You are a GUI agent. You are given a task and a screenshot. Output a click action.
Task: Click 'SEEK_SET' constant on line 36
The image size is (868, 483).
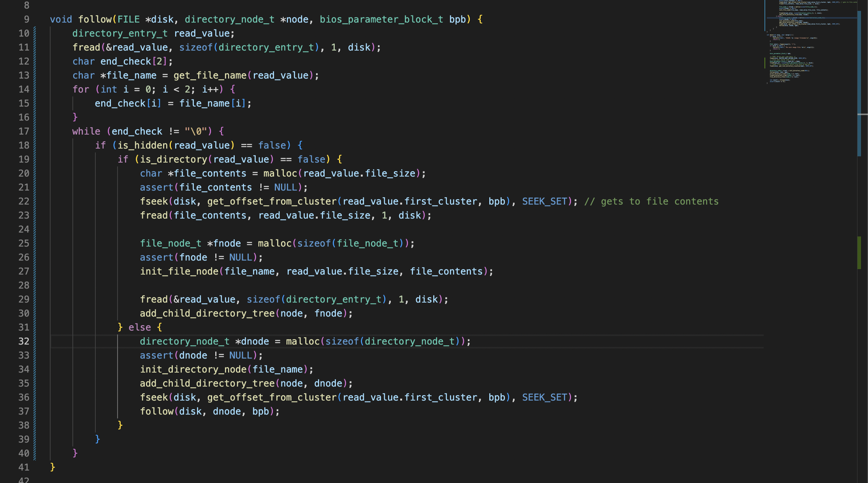[x=544, y=397]
